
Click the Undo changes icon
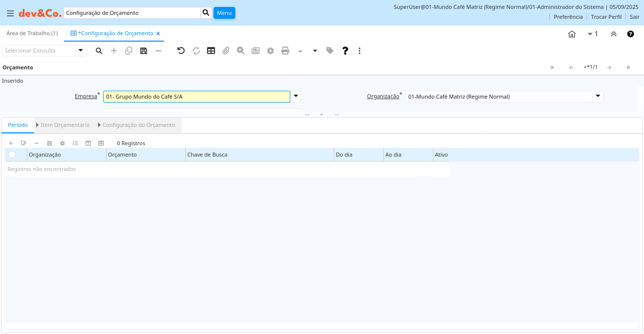point(181,51)
